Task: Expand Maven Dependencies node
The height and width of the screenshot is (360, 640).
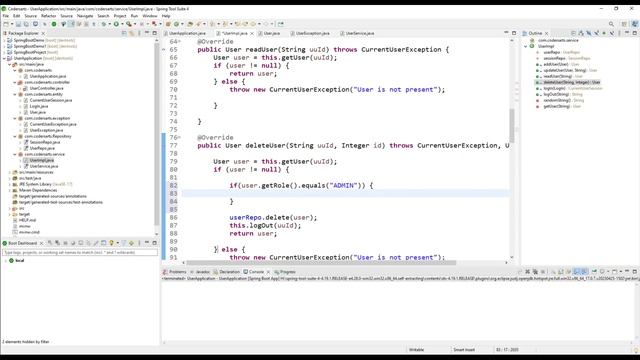Action: click(x=10, y=190)
